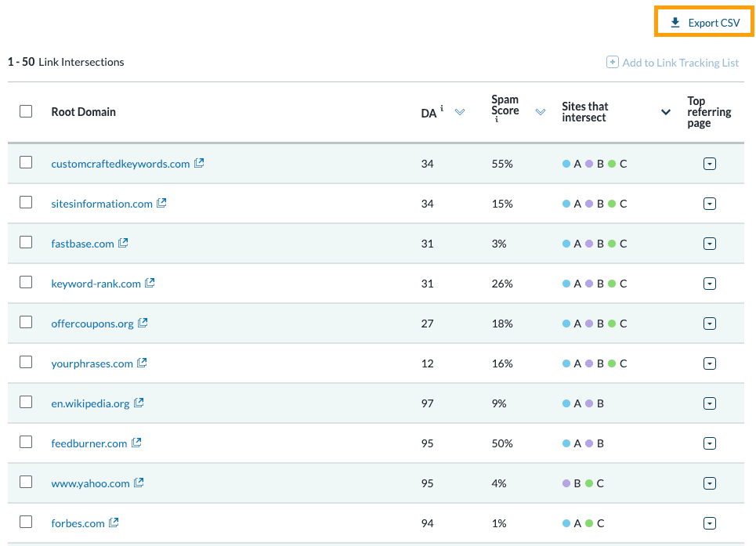The width and height of the screenshot is (756, 546).
Task: Click the plus icon beside Add to Link Tracking List
Action: click(611, 62)
